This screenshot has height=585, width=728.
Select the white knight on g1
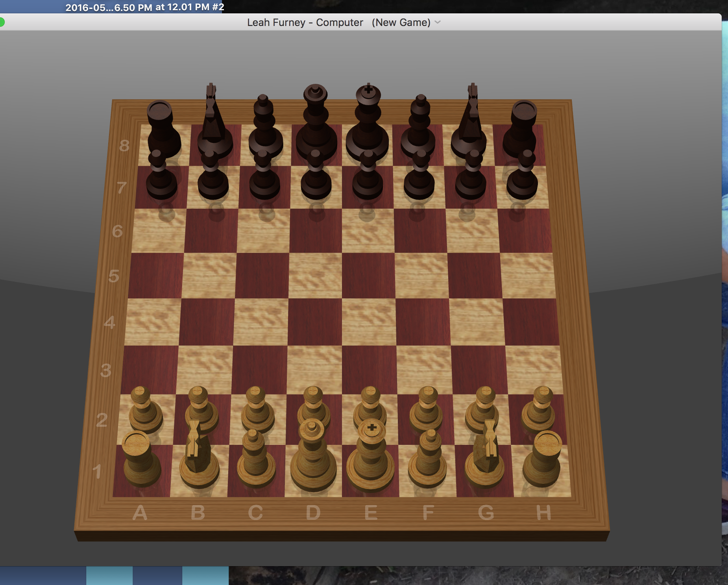pyautogui.click(x=485, y=455)
